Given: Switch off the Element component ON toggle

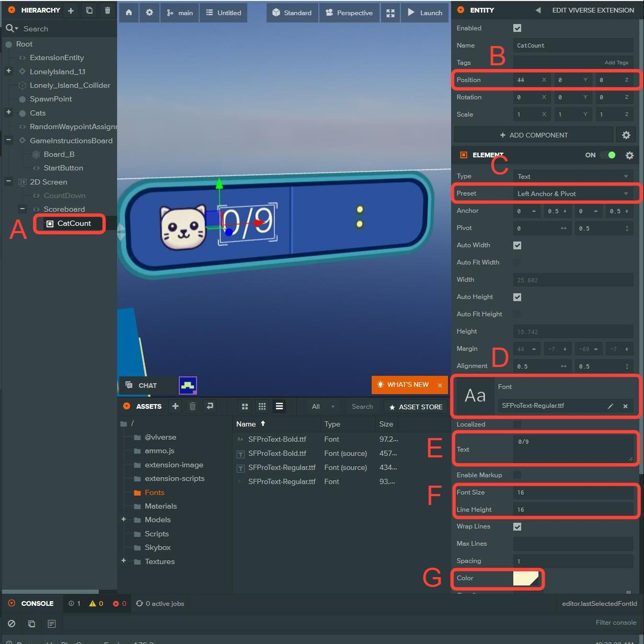Looking at the screenshot, I should [607, 155].
